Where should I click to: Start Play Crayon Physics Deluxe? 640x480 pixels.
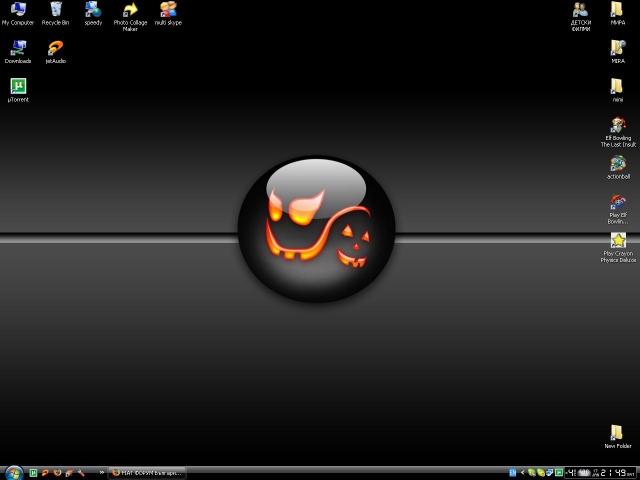[617, 241]
